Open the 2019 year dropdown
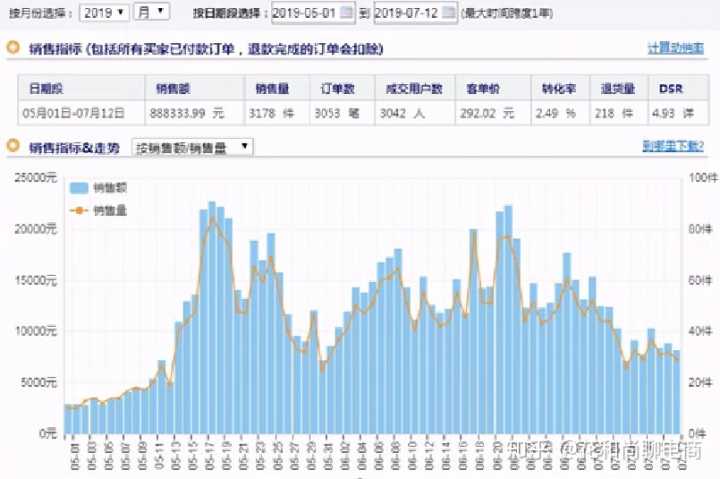The image size is (720, 479). point(104,13)
